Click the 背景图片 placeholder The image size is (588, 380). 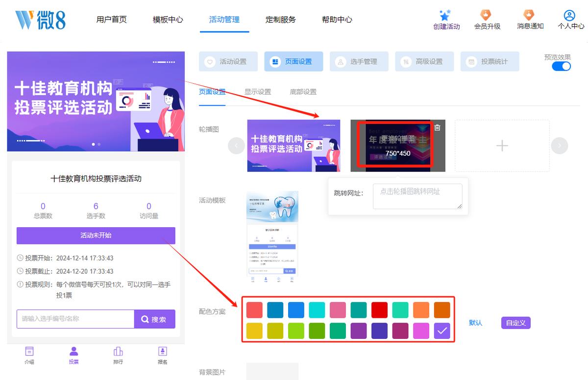click(272, 371)
